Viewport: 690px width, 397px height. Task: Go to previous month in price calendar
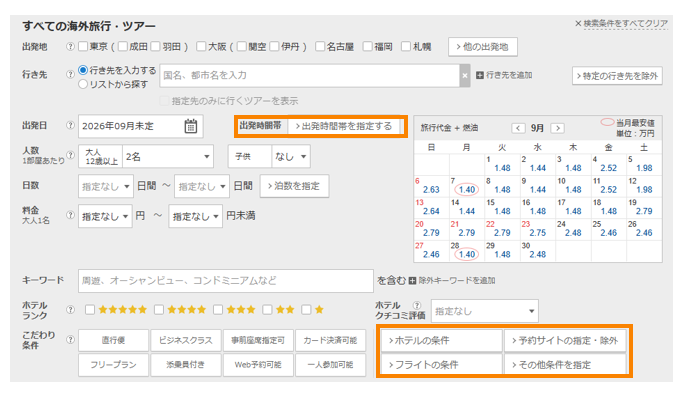pos(518,128)
